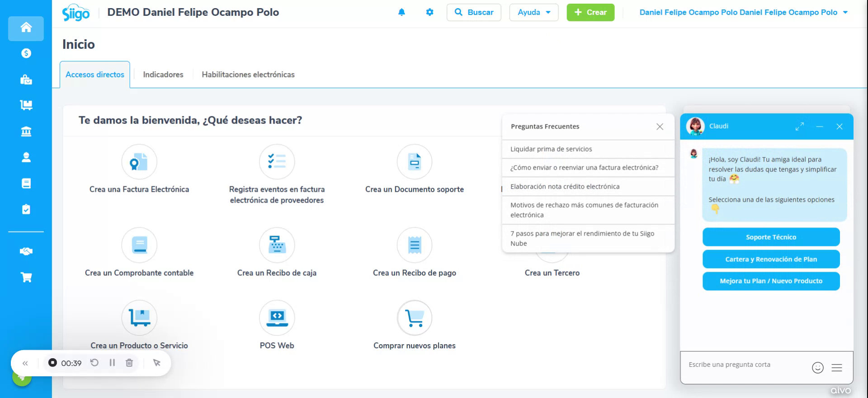This screenshot has height=398, width=868.
Task: Open the chat hamburger menu icon
Action: pos(837,368)
